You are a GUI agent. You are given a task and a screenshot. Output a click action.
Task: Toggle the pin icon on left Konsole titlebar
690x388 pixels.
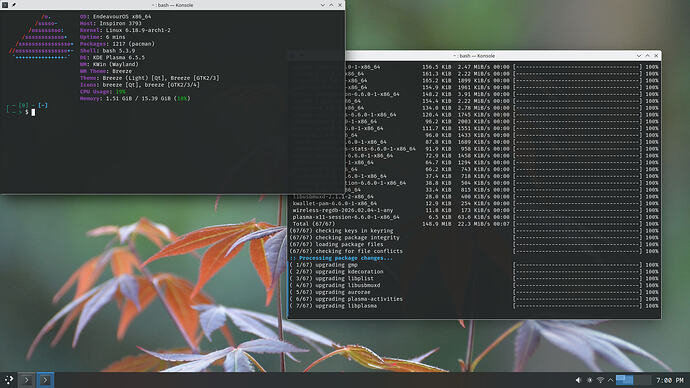14,5
